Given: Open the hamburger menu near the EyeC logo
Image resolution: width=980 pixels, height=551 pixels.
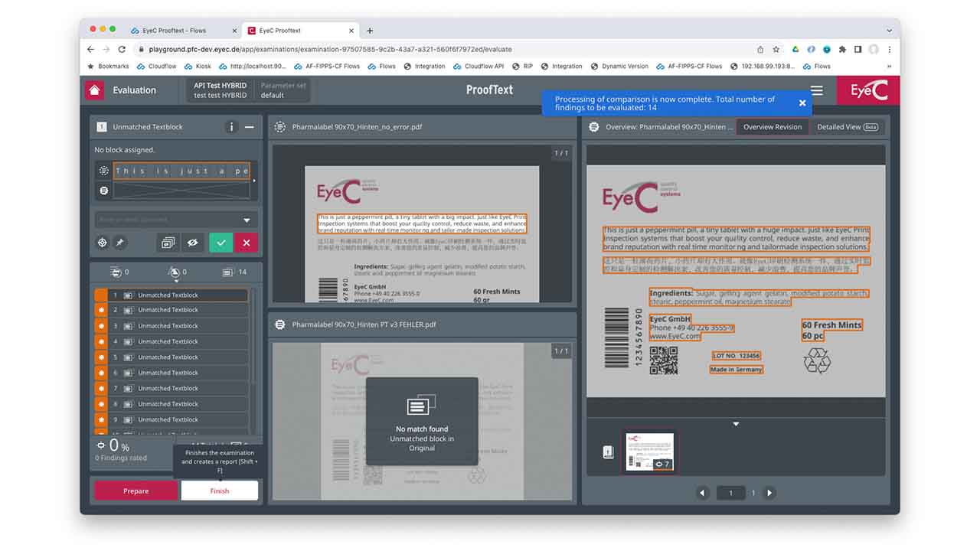Looking at the screenshot, I should click(817, 90).
